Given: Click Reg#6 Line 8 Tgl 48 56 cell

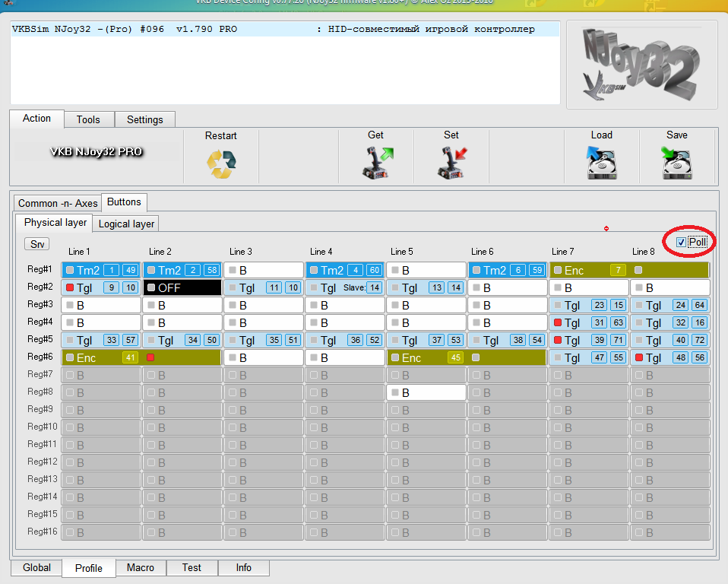Looking at the screenshot, I should (670, 357).
